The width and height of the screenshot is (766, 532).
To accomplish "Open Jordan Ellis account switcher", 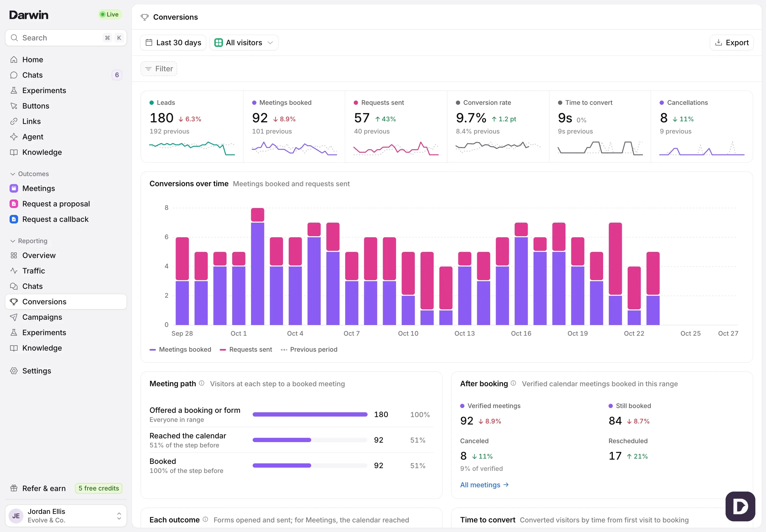I will tap(66, 516).
